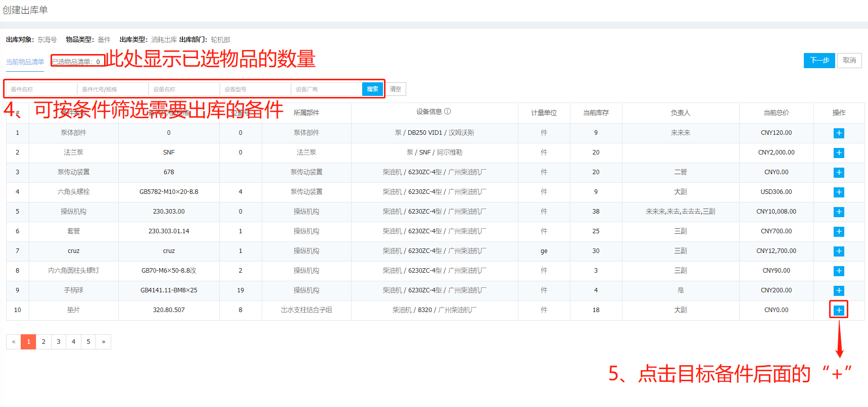Image resolution: width=868 pixels, height=407 pixels.
Task: Click 来来来,来去,去去去,三副 cell
Action: 680,212
